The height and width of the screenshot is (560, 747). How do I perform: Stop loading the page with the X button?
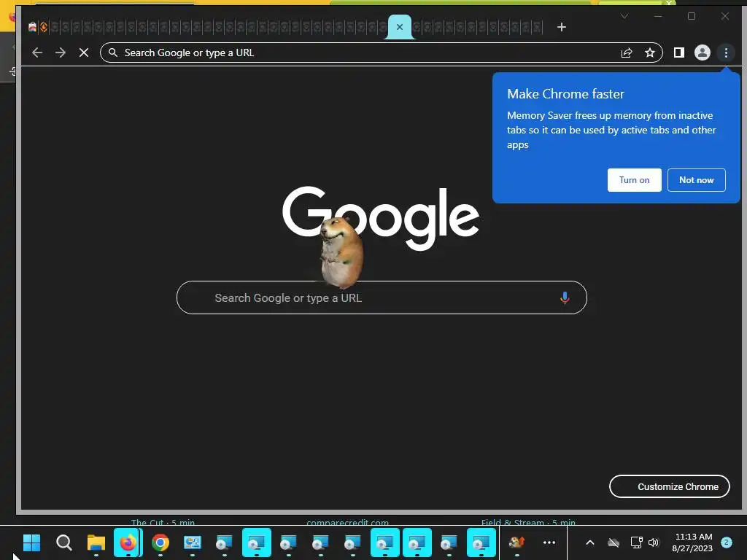[84, 52]
